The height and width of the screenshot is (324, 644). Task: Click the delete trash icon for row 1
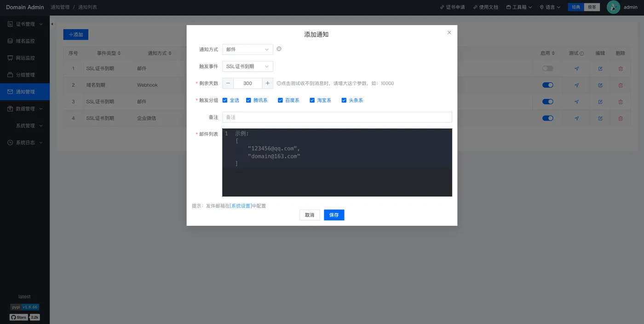click(x=621, y=69)
